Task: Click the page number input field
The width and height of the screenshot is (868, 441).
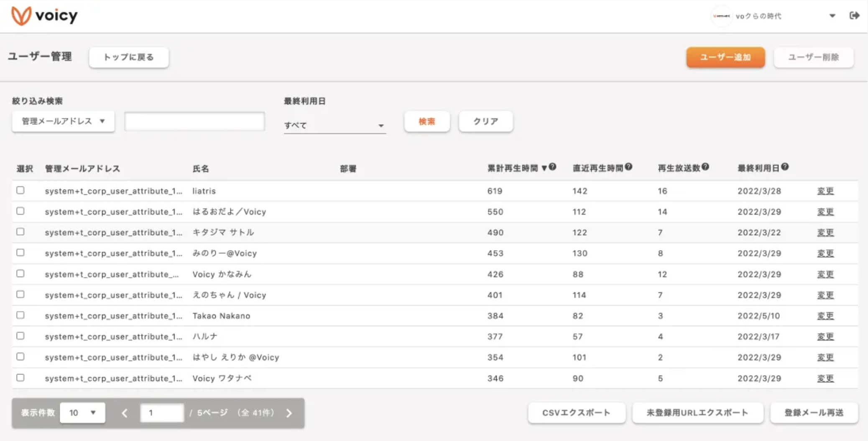Action: [x=162, y=413]
